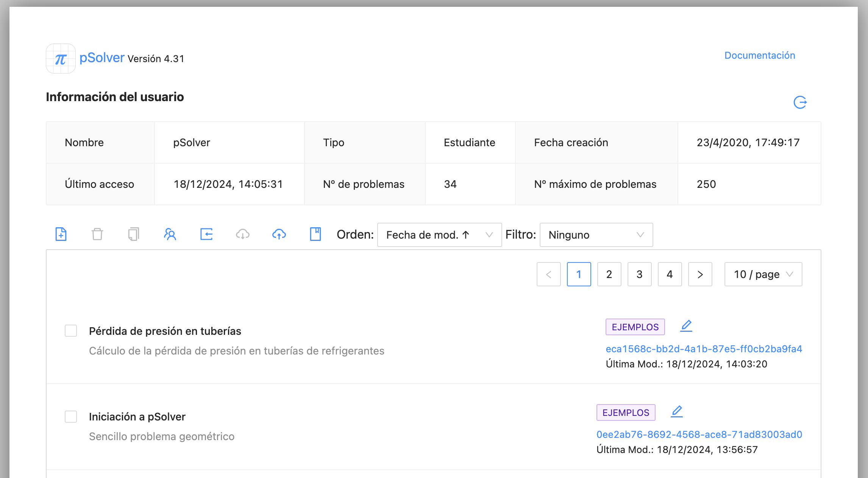Click the new problem file icon
The height and width of the screenshot is (478, 868).
click(61, 234)
